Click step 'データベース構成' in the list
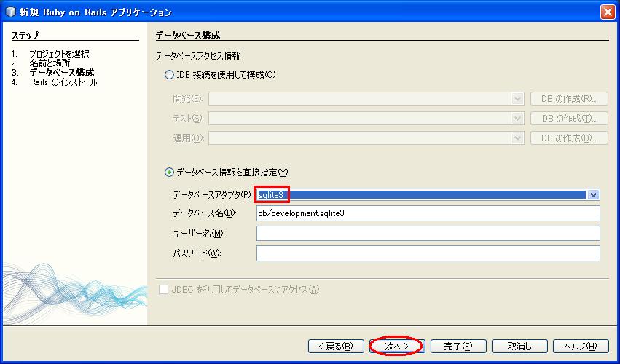The image size is (620, 364). pyautogui.click(x=62, y=73)
